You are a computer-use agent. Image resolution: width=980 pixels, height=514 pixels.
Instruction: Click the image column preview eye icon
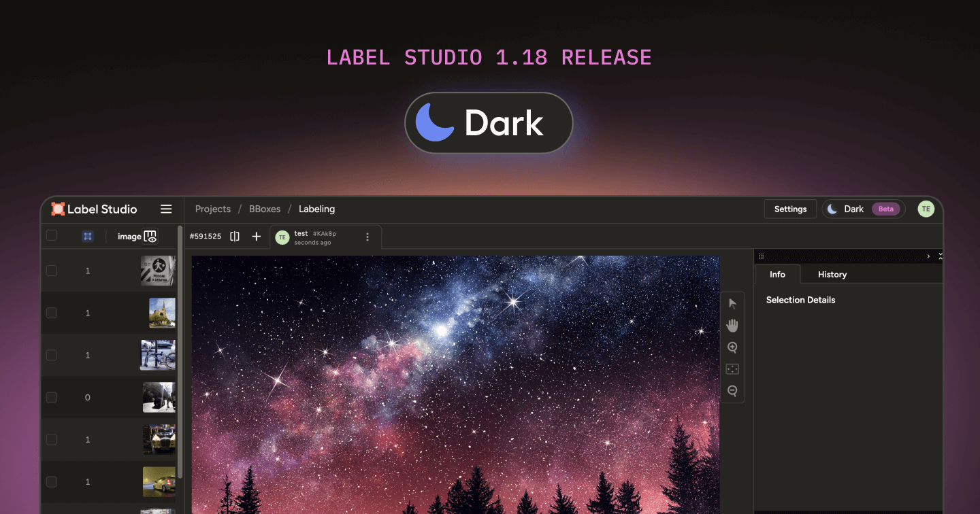coord(148,236)
